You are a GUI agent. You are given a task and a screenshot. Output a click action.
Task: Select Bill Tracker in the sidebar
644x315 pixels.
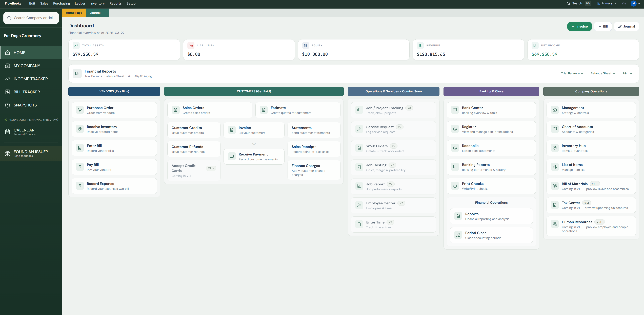pos(26,92)
